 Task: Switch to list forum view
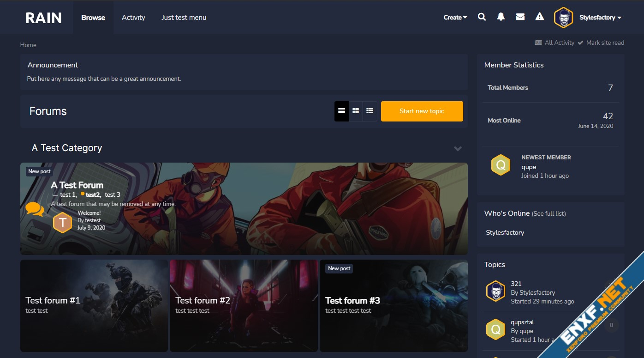[341, 111]
